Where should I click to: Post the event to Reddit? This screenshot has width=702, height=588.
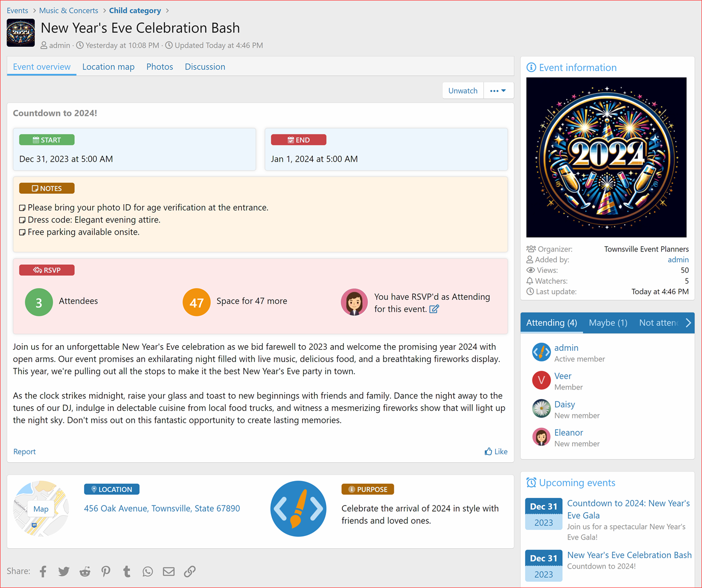coord(85,571)
